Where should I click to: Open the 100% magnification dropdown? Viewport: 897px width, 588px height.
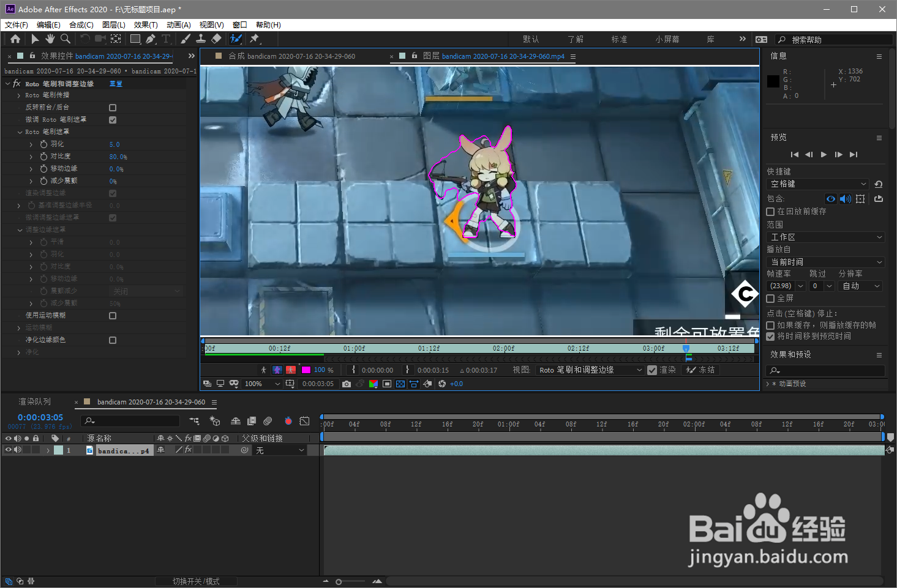(262, 384)
